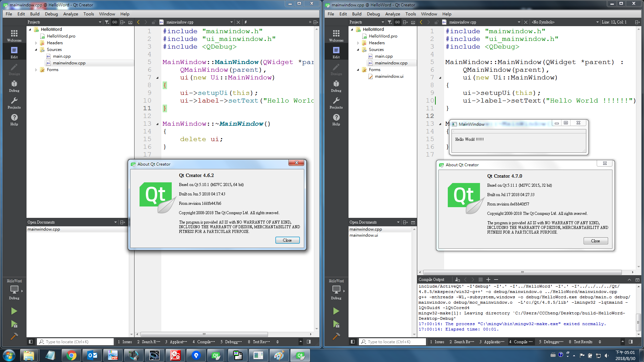Open No Symbols dropdown in right editor
This screenshot has height=362, width=644.
click(x=565, y=22)
